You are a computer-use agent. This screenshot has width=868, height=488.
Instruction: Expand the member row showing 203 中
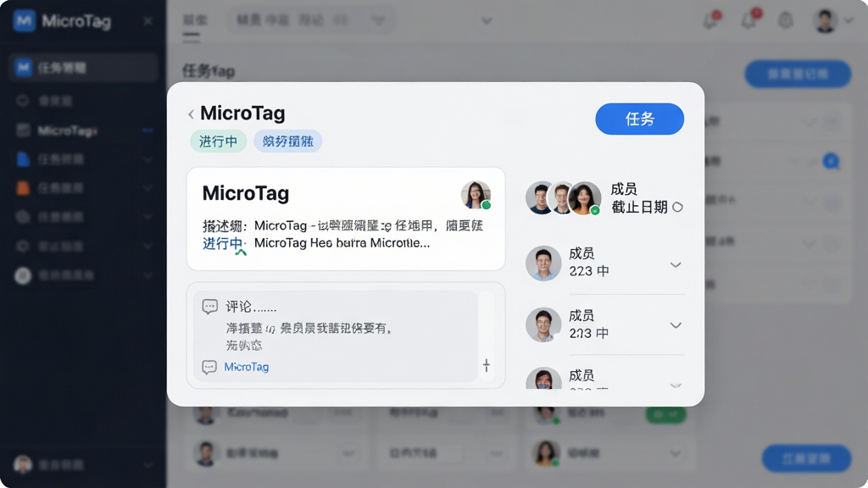pos(676,324)
